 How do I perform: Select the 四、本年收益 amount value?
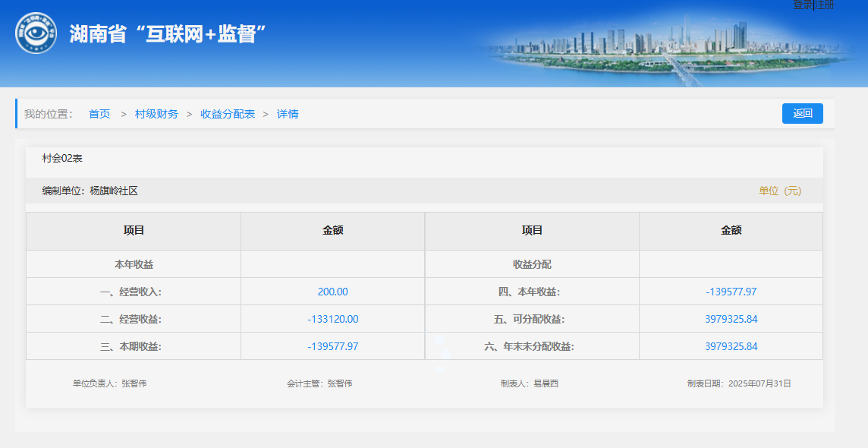(731, 292)
